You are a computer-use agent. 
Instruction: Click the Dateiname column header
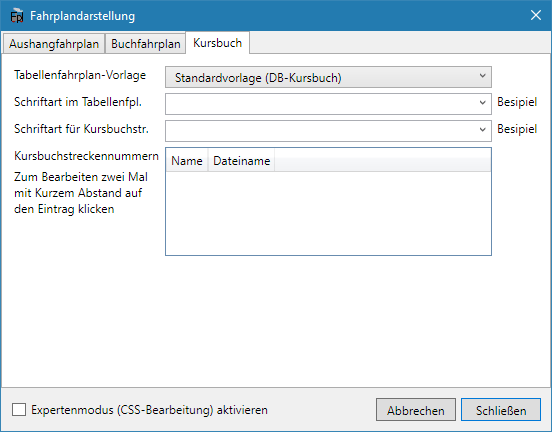(x=242, y=161)
